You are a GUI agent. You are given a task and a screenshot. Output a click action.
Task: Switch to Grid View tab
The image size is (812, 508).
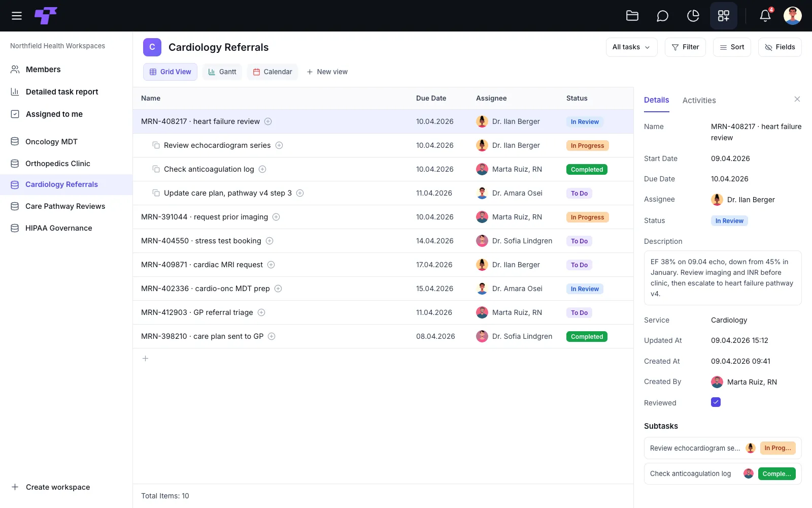point(170,72)
